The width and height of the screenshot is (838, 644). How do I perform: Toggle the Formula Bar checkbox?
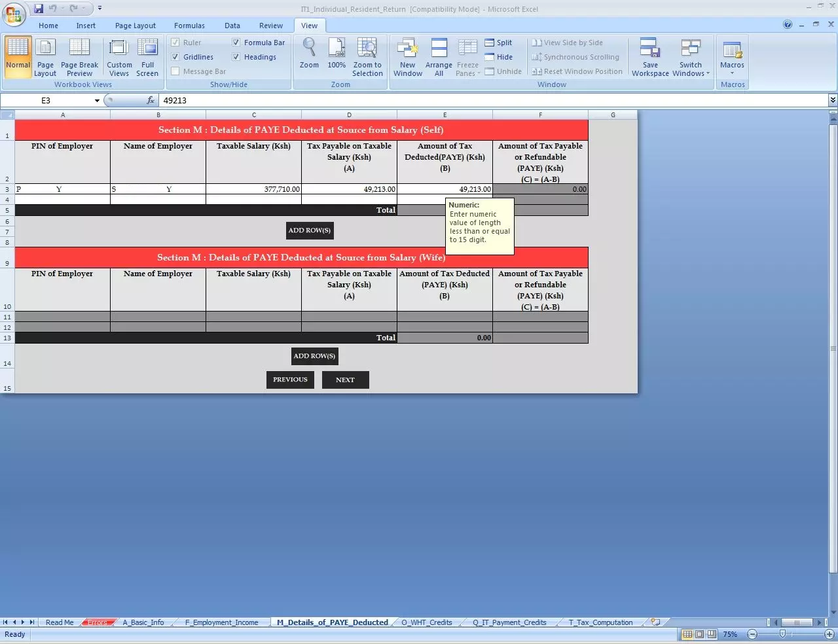click(236, 43)
